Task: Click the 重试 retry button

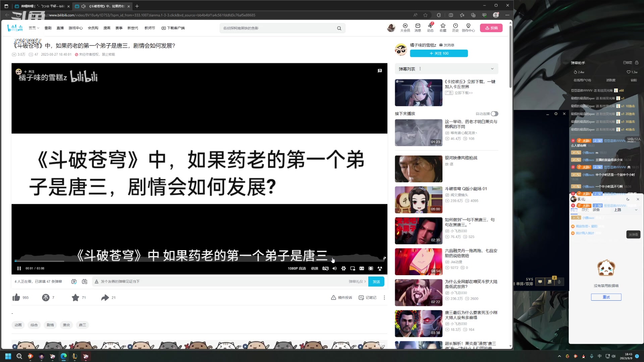Action: [606, 297]
